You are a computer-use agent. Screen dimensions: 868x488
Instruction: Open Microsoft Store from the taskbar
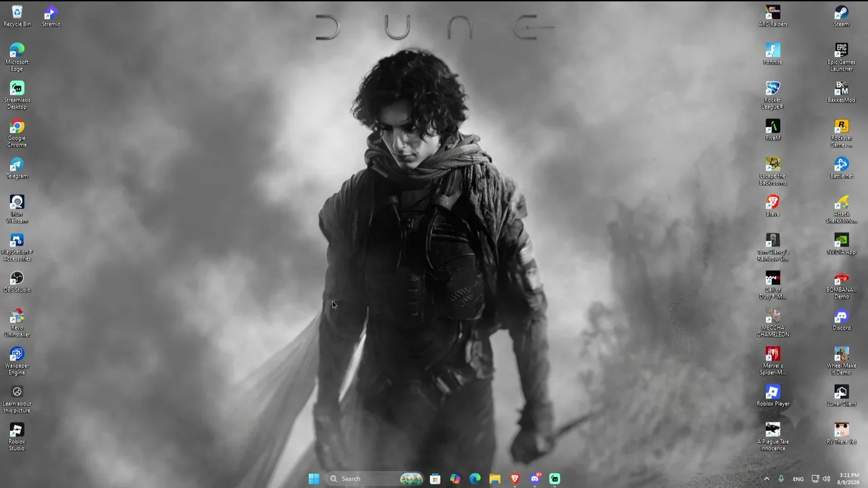point(435,479)
